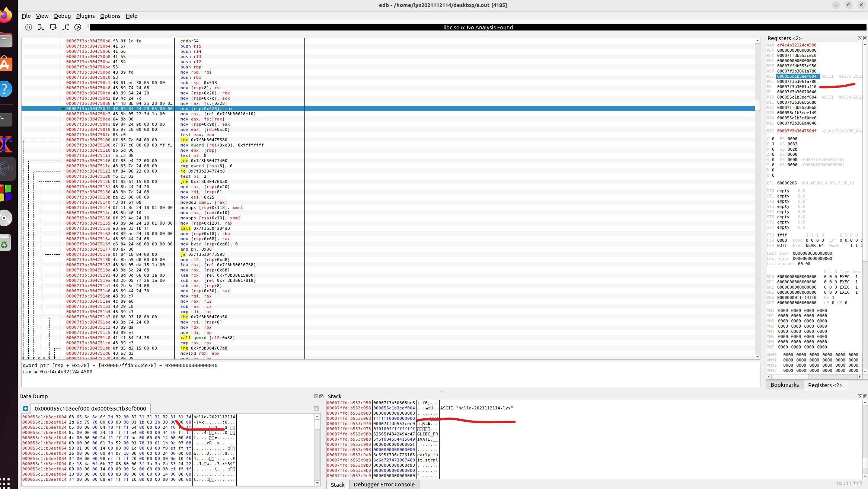Select the sub rsp, 0x538 instruction
The width and height of the screenshot is (868, 489).
tap(388, 83)
